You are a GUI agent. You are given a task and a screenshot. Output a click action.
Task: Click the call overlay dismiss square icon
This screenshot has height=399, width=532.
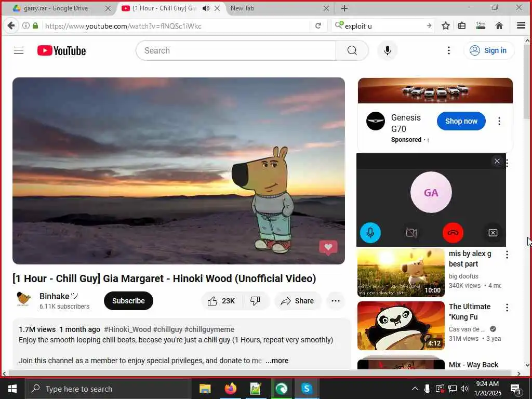[493, 233]
